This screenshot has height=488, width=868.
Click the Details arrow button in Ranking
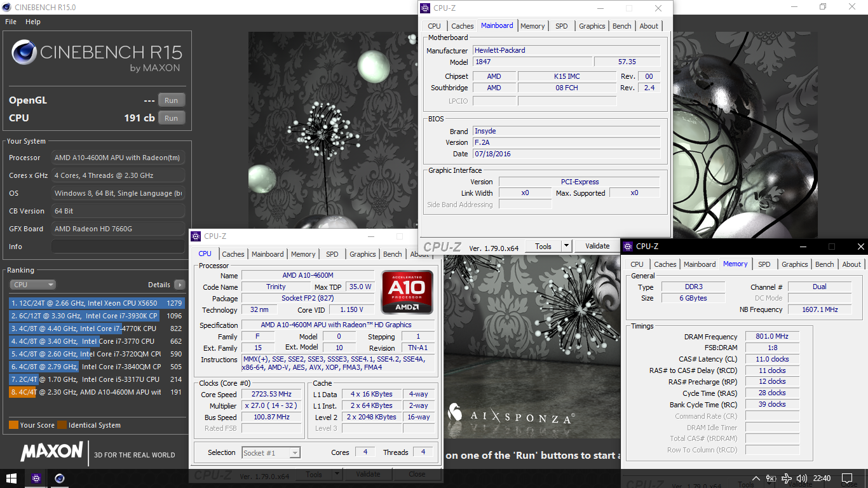tap(179, 285)
